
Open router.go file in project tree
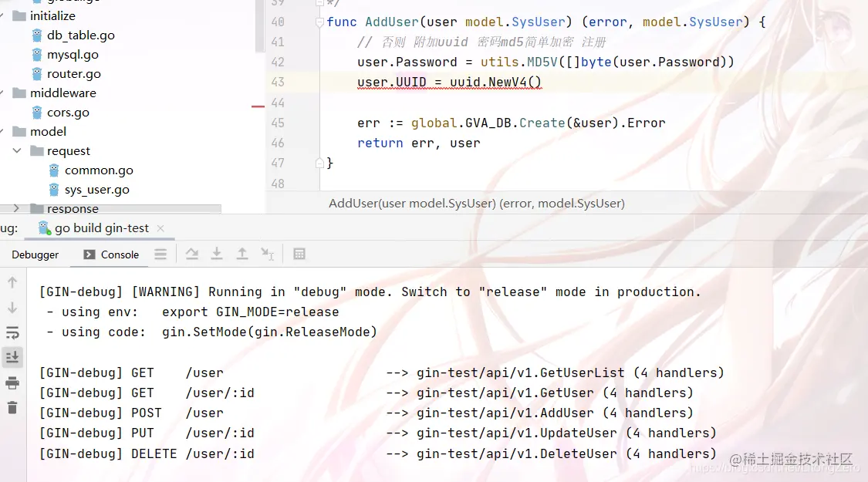(x=73, y=74)
